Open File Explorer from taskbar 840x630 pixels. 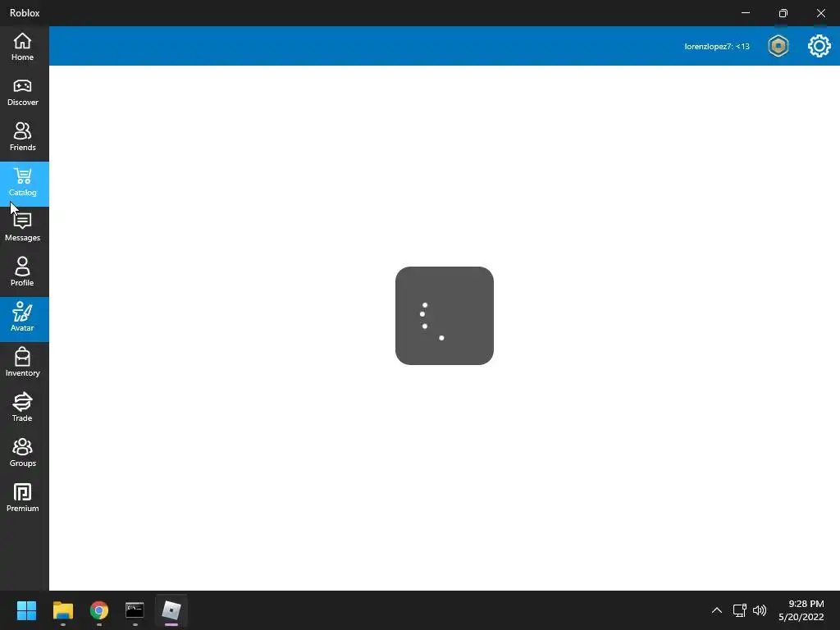tap(62, 610)
